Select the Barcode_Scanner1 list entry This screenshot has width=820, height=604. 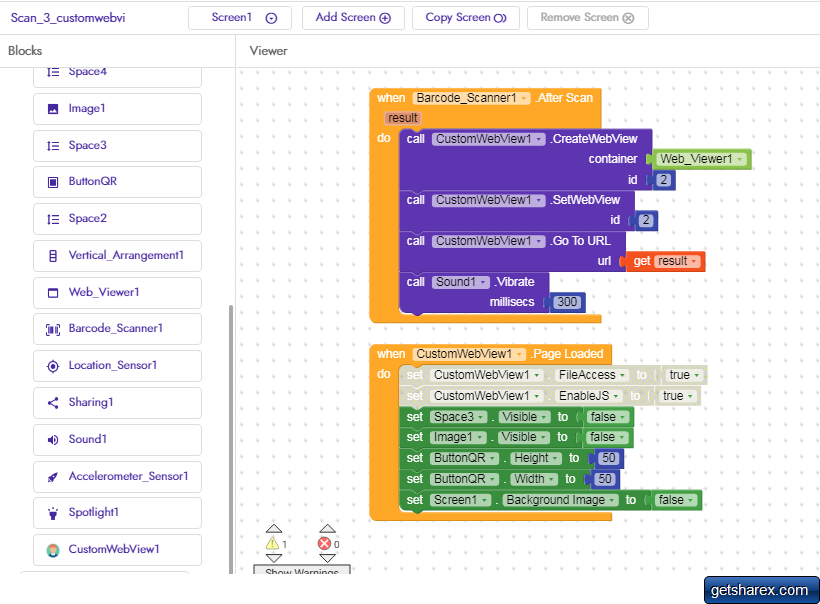(x=117, y=329)
